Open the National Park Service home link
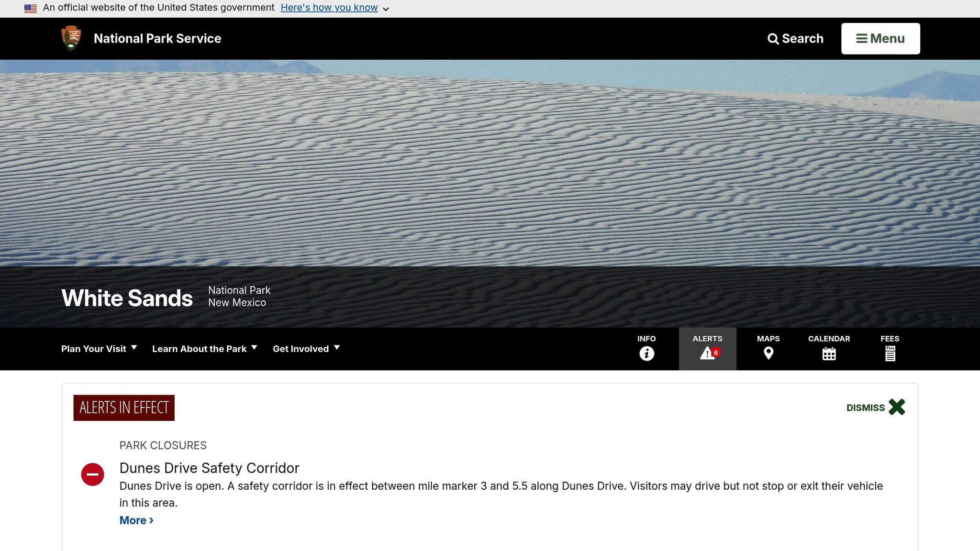 (157, 39)
